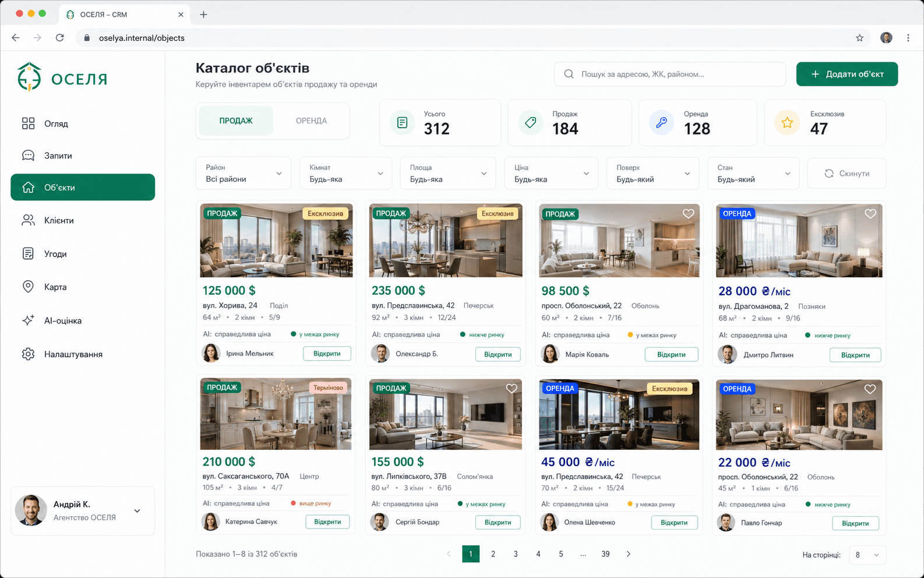This screenshot has height=578, width=924.
Task: Click Відкрити for Марія Коваль's listing
Action: tap(671, 354)
